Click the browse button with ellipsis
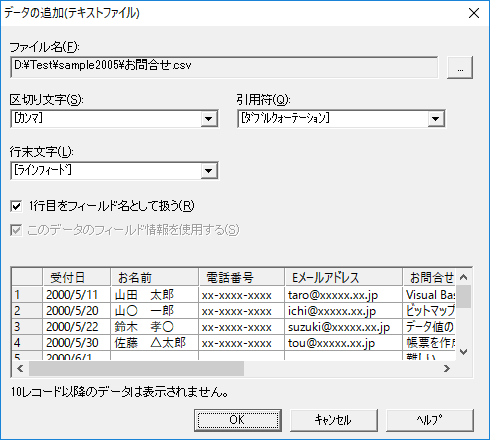The height and width of the screenshot is (440, 490). click(x=460, y=68)
